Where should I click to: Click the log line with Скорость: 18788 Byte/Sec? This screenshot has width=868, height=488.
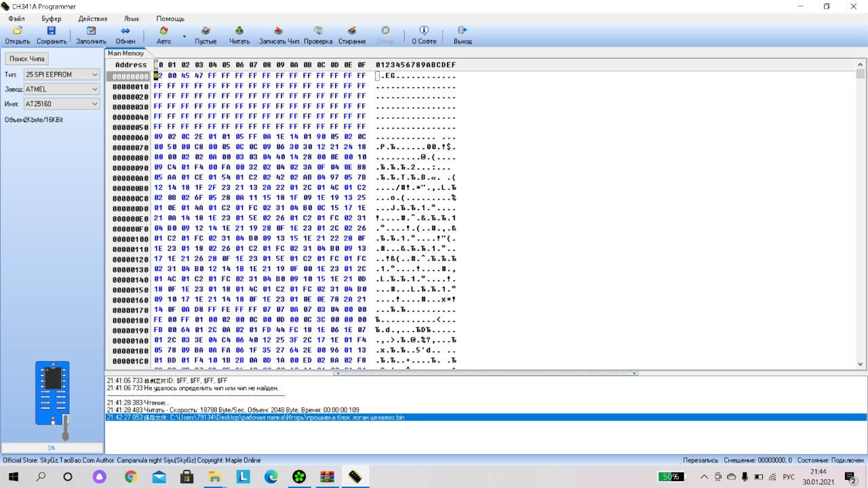point(233,410)
